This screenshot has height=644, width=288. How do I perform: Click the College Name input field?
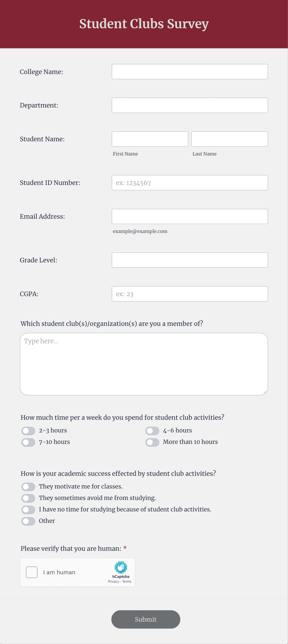tap(190, 71)
